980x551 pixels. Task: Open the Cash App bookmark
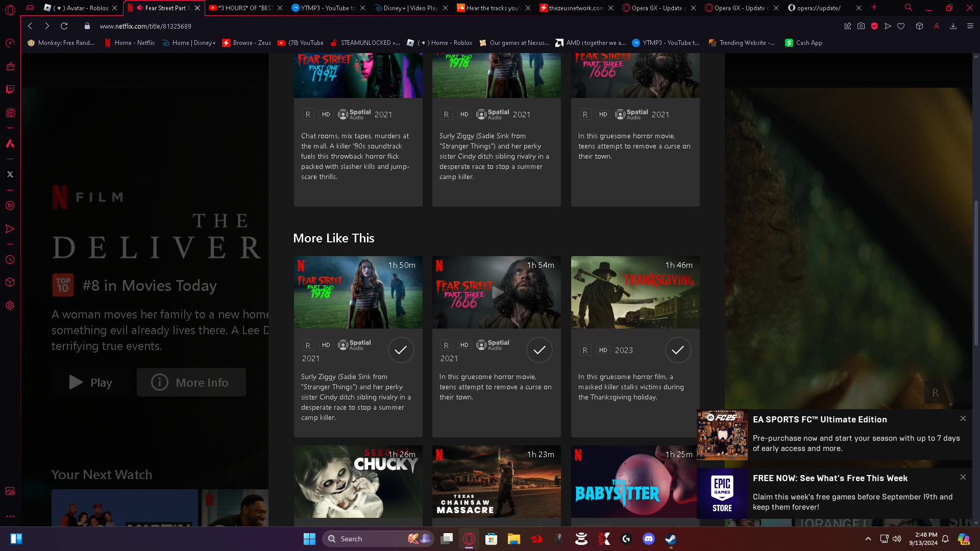[x=803, y=43]
